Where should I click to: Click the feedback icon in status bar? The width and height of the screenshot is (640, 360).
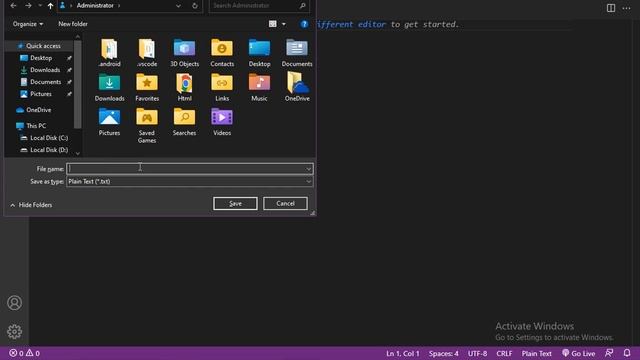pos(609,353)
